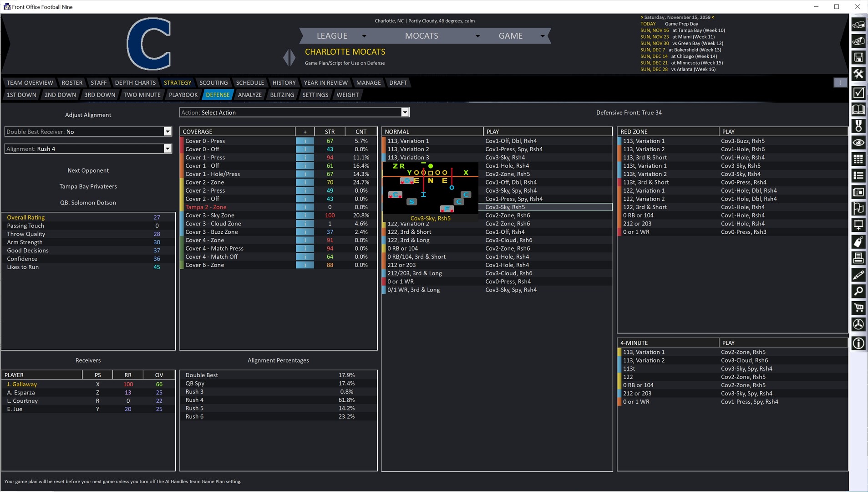The image size is (868, 492).
Task: Open the Action Select Action dropdown
Action: (405, 113)
